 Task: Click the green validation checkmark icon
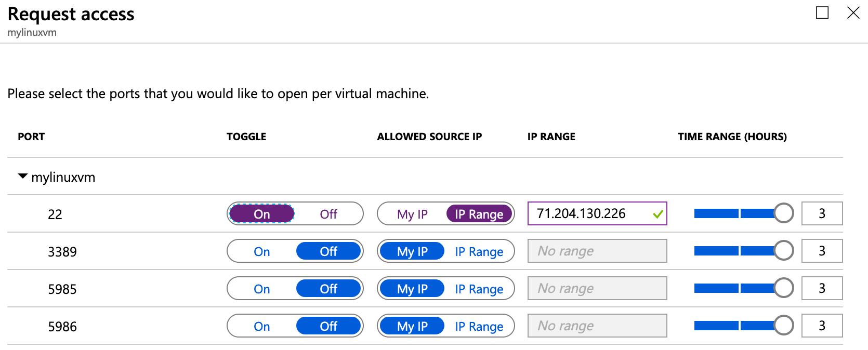658,214
